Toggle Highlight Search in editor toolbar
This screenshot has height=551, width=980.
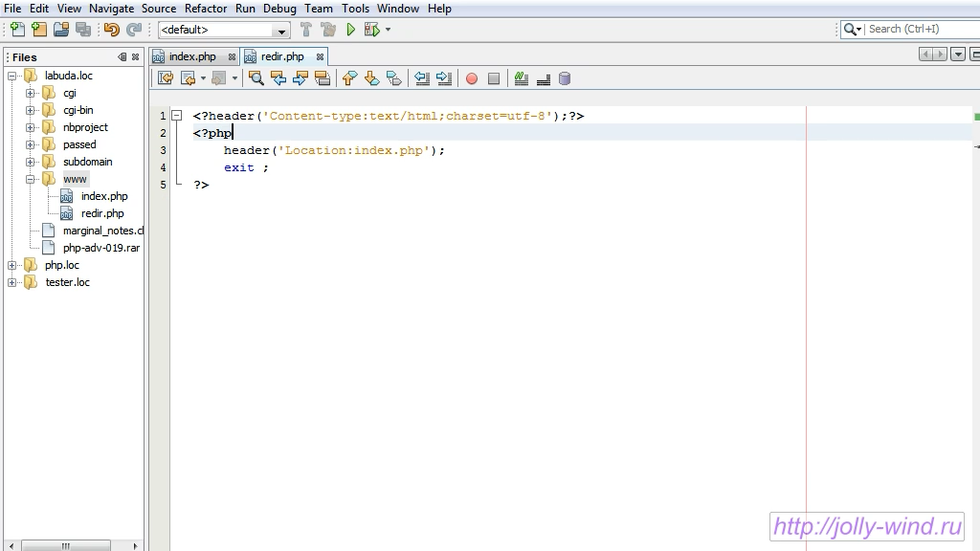click(323, 78)
